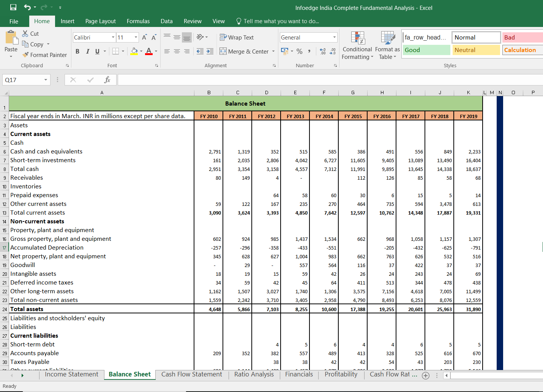The image size is (543, 392).
Task: Expand the Name Box dropdown arrow
Action: (46, 80)
